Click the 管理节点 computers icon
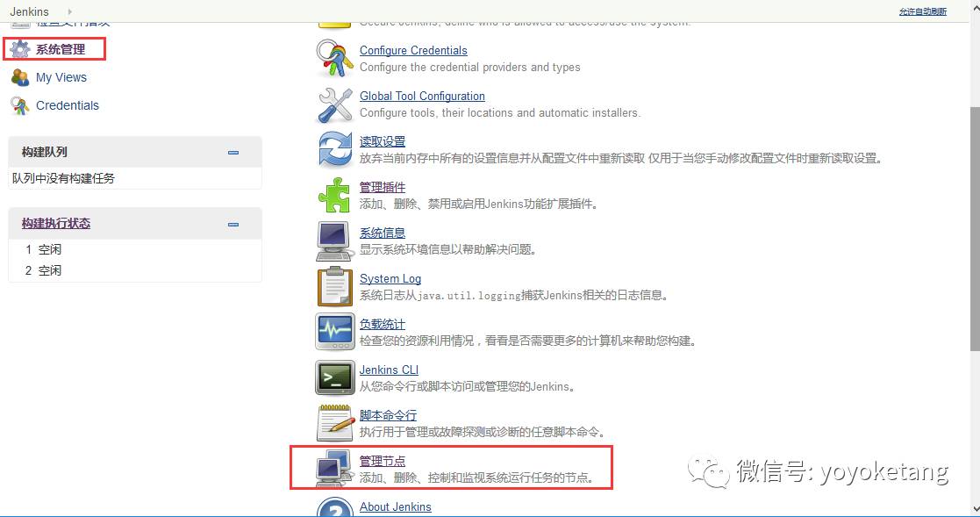 332,468
